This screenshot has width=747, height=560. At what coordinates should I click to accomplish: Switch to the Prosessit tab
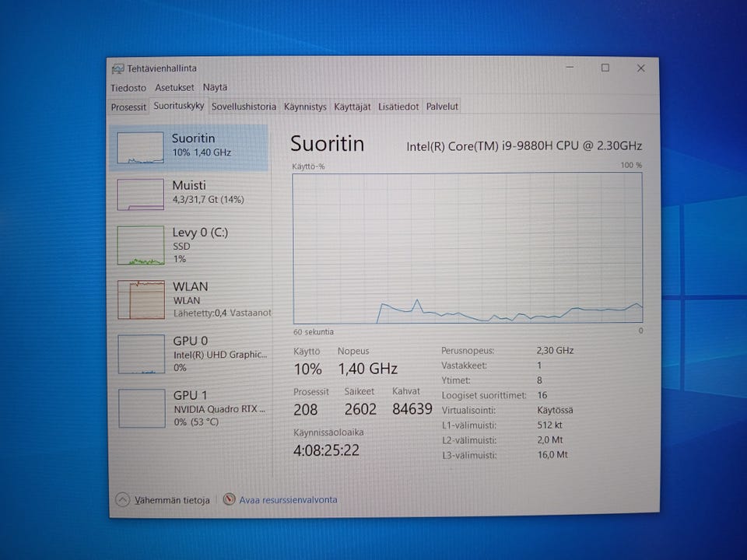coord(128,107)
